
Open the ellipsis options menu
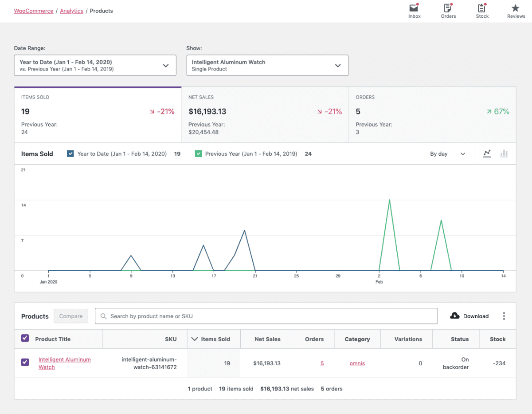504,316
